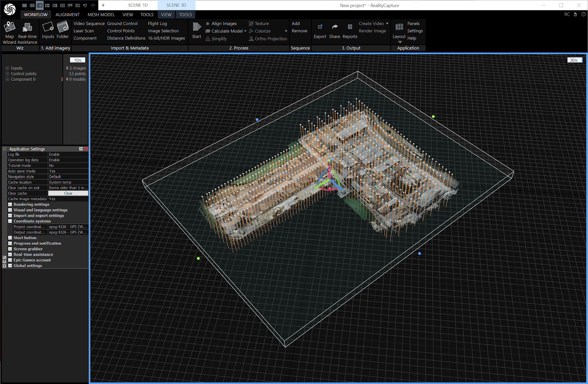
Task: Click the RealityCapture application logo
Action: point(10,9)
